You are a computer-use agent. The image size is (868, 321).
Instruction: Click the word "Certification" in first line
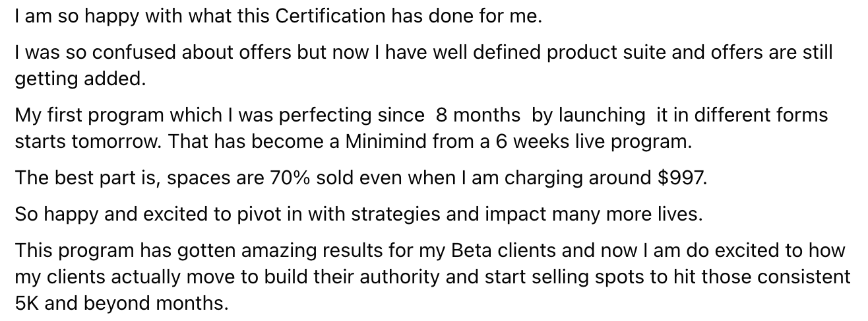pos(330,17)
